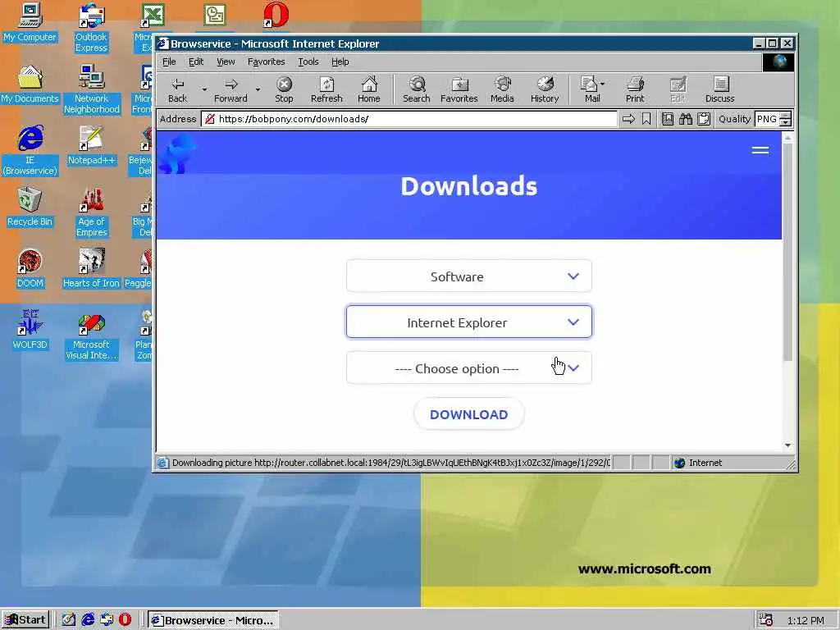Open the Favorites menu in the menu bar
840x630 pixels.
pos(267,62)
